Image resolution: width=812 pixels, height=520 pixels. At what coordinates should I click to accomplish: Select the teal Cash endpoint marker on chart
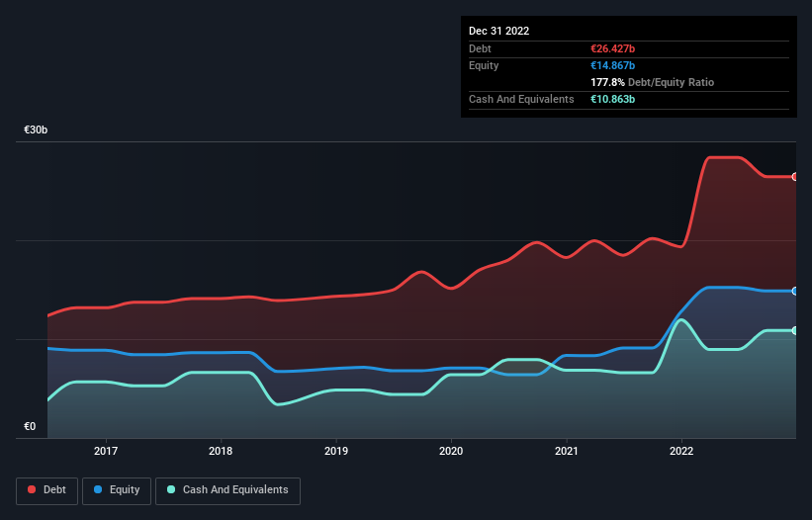point(795,330)
